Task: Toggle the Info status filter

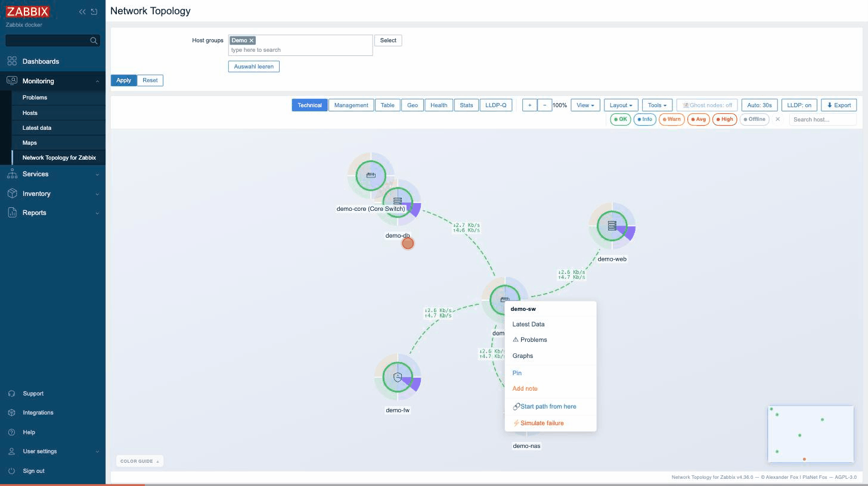Action: coord(644,119)
